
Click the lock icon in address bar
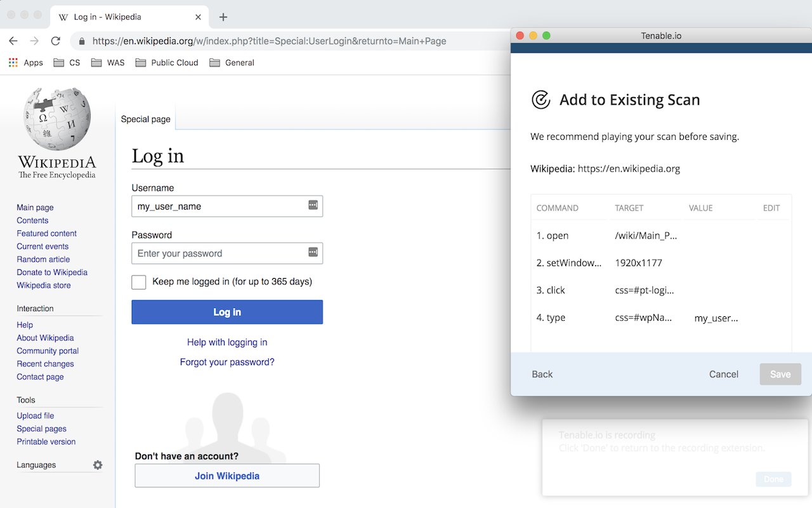82,41
